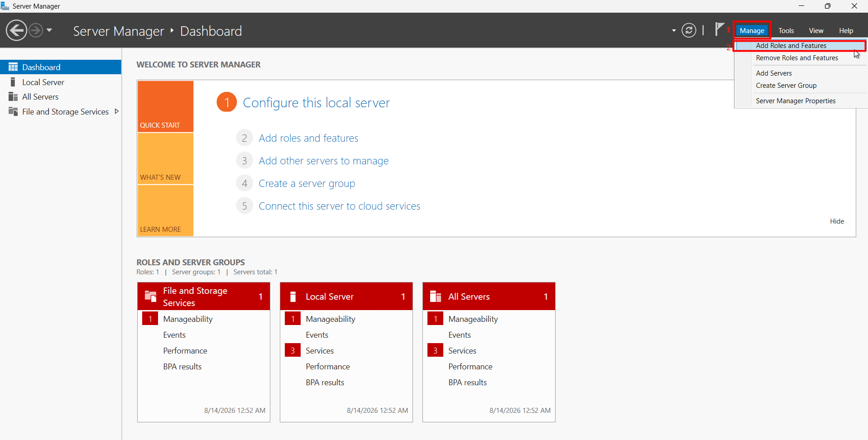Open BPA results in File and Storage tile
The image size is (868, 440).
point(182,367)
